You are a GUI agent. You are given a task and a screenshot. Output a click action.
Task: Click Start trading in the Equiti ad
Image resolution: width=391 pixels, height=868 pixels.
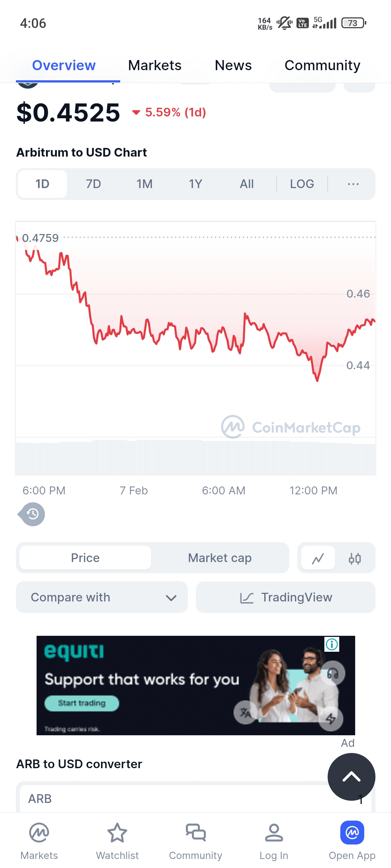coord(82,703)
